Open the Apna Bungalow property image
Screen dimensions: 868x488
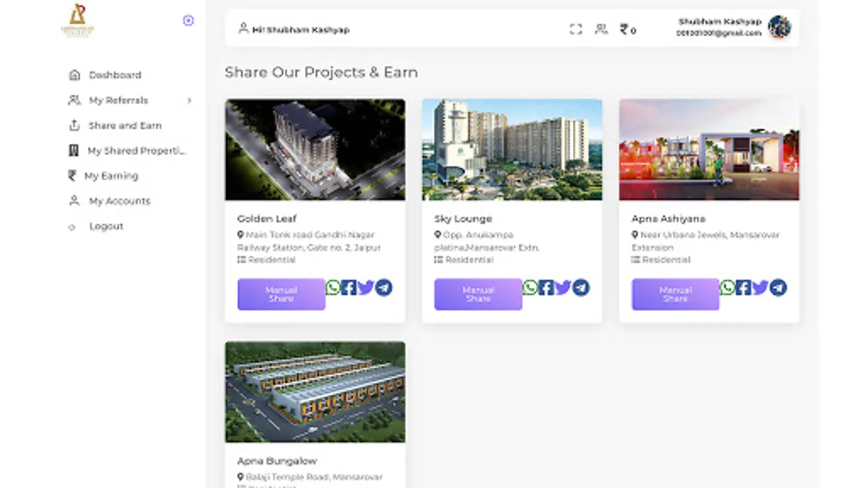[x=315, y=392]
